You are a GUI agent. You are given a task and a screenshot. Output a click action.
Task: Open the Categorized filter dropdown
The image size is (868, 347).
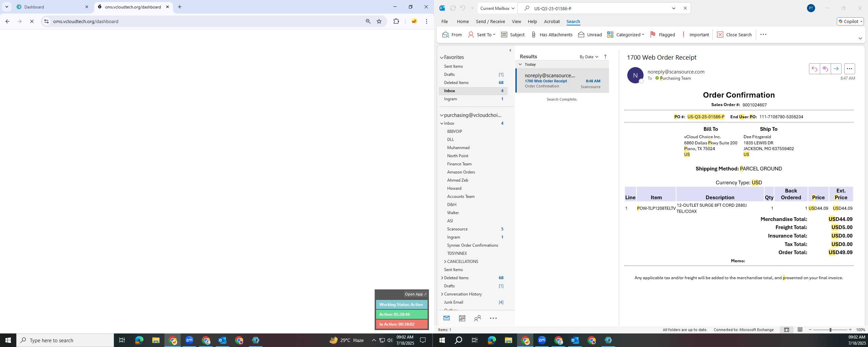pos(626,35)
